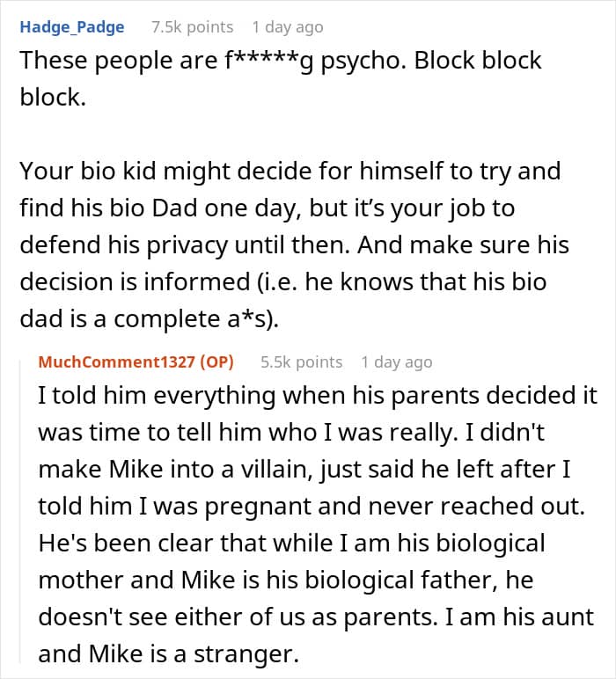Click the 7.5k points score
Image resolution: width=616 pixels, height=679 pixels.
tap(193, 27)
